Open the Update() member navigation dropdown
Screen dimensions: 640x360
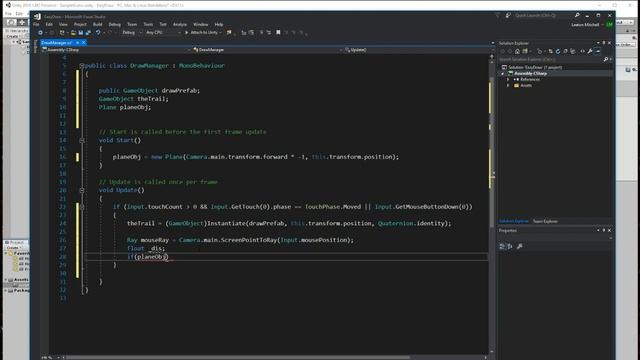416,50
